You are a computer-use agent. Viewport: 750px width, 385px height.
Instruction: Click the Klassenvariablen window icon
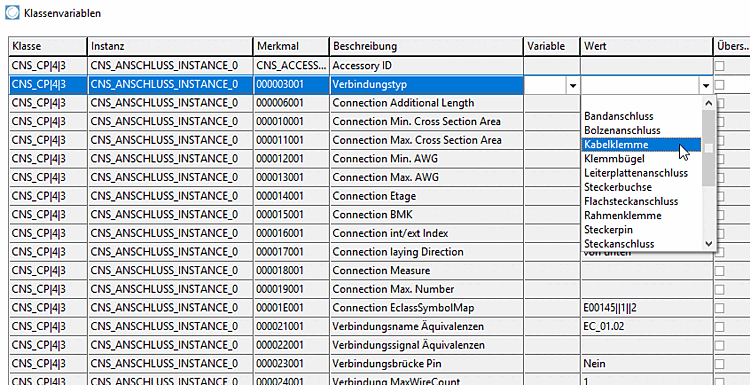click(x=12, y=12)
